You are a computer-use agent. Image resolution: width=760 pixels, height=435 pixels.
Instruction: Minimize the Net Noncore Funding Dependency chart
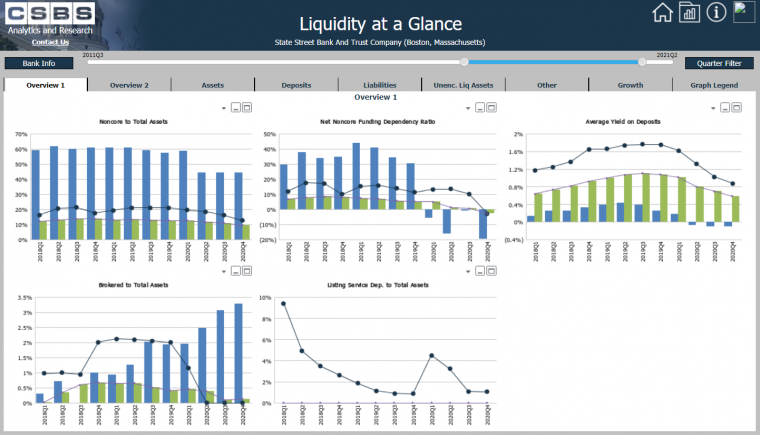(x=480, y=108)
